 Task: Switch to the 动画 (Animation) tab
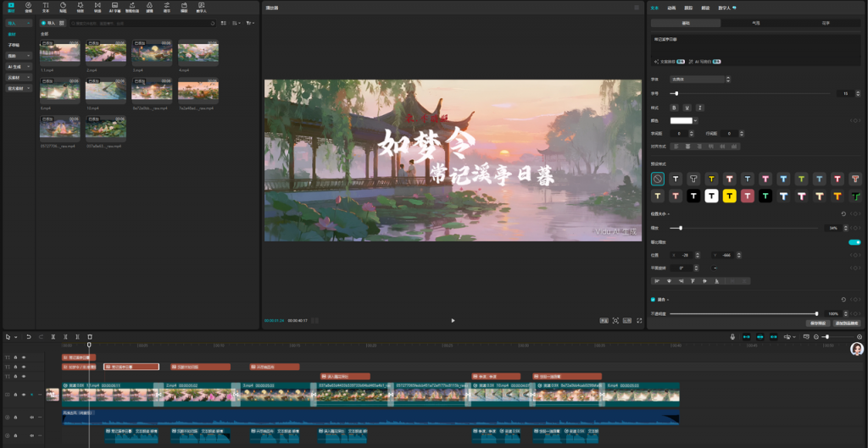click(x=671, y=8)
